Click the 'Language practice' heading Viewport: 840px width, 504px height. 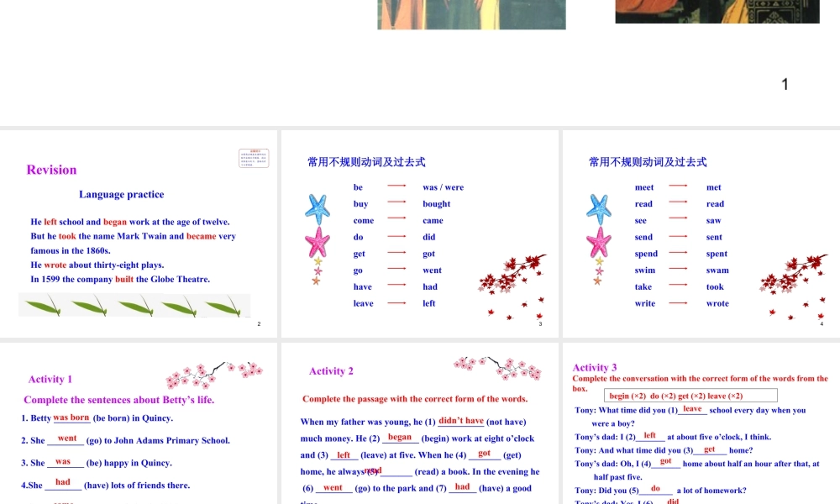click(122, 194)
